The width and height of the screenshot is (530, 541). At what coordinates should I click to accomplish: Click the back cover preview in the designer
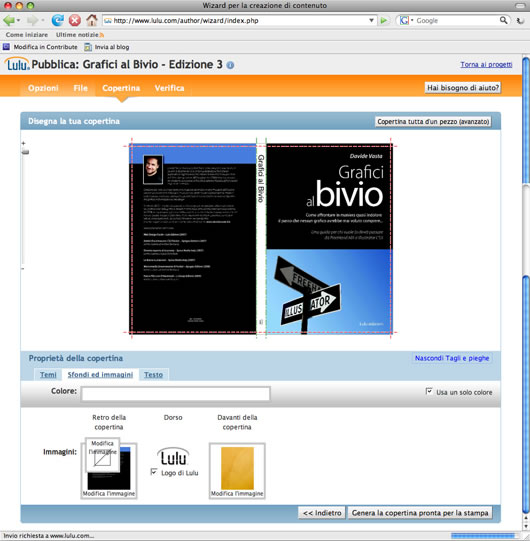[x=193, y=238]
